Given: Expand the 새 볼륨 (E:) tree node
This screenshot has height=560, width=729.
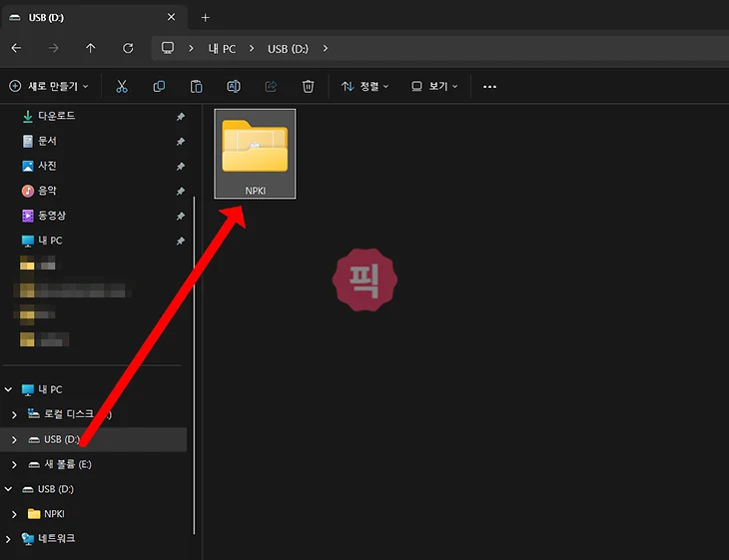Looking at the screenshot, I should pyautogui.click(x=13, y=464).
